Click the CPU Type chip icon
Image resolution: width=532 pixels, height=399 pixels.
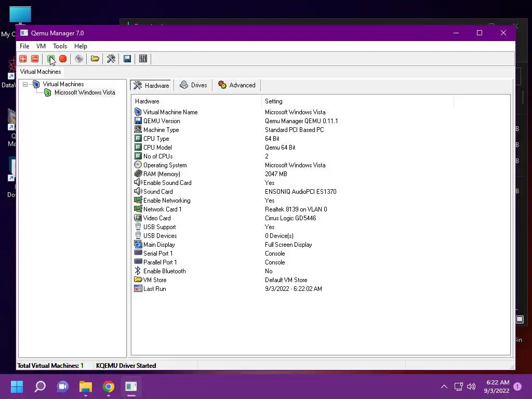[x=138, y=138]
